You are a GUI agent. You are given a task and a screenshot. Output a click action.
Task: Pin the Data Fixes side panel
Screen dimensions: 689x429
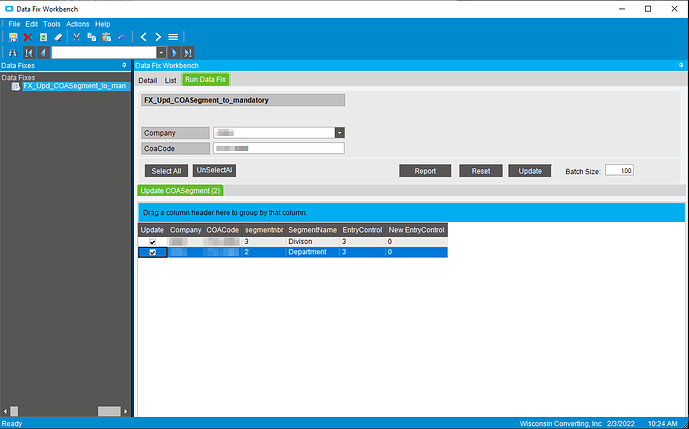coord(124,65)
